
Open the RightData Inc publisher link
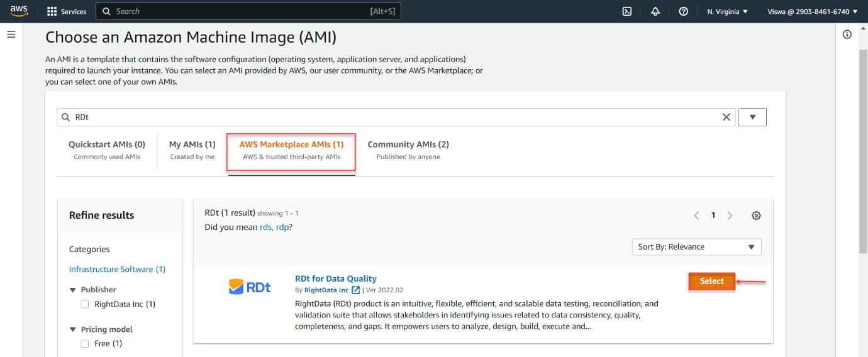coord(326,290)
